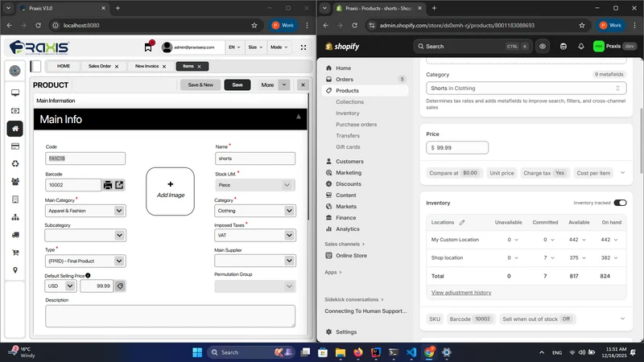Open the monitor dashboard icon in Praxis sidebar

(15, 93)
